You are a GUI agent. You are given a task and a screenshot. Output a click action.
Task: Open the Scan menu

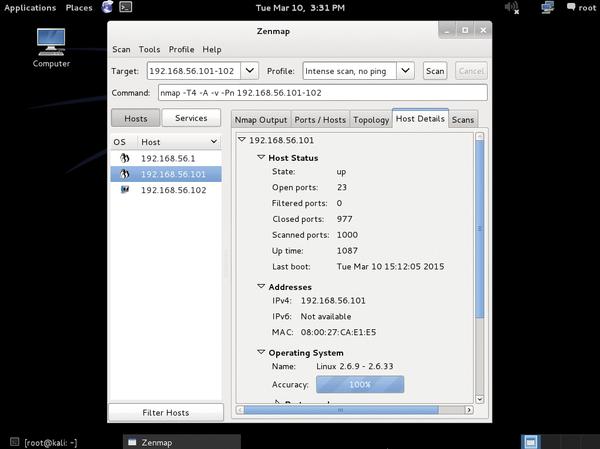click(x=121, y=49)
